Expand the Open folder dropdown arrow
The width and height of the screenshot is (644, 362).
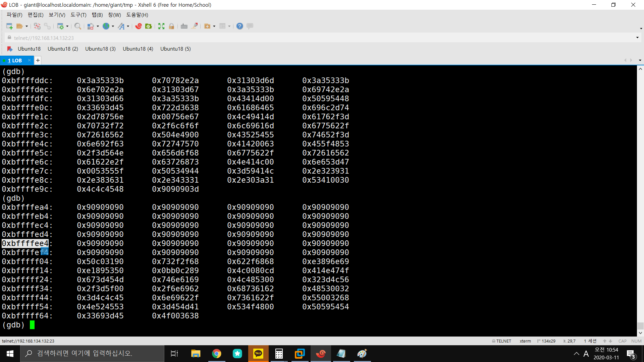pos(27,26)
